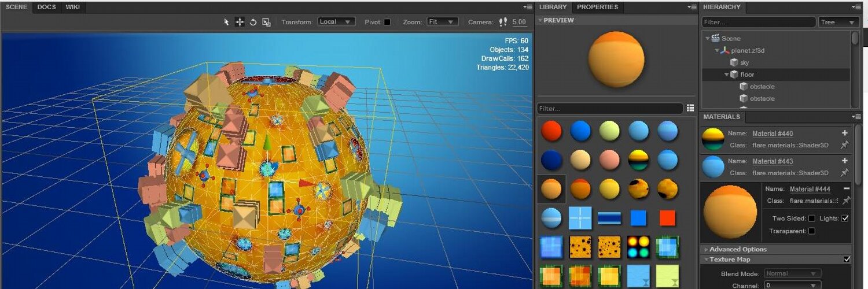Click the Hierarchy filter input field
This screenshot has height=289, width=868.
tap(759, 22)
